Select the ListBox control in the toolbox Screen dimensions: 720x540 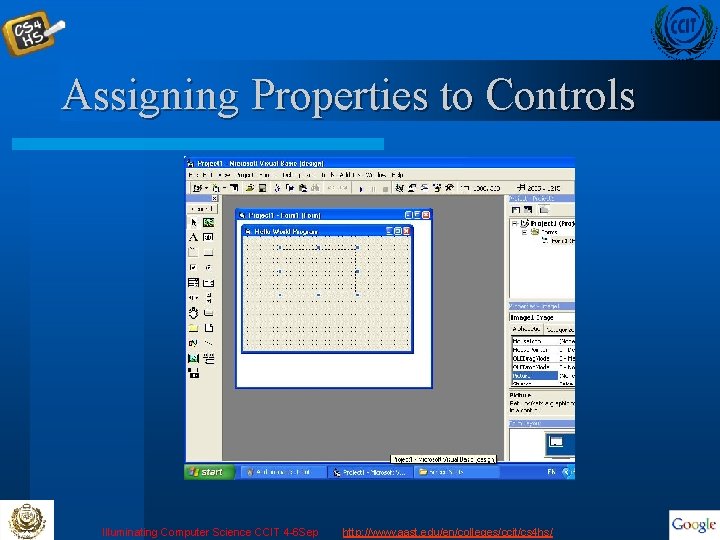208,282
